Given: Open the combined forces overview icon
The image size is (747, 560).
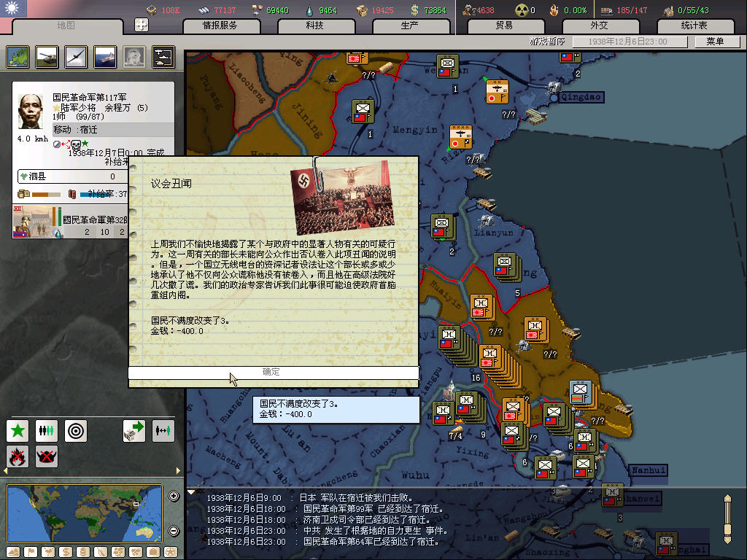Looking at the screenshot, I should click(163, 57).
